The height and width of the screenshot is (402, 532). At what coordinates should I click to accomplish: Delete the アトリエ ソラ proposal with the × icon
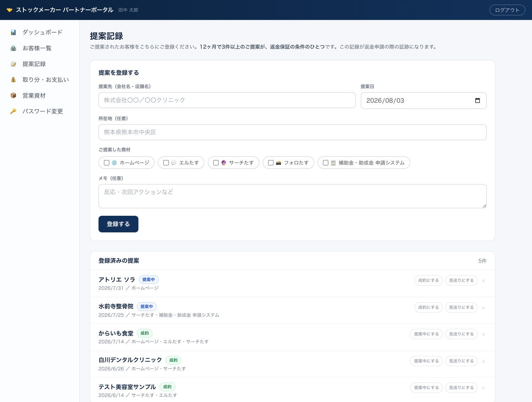(483, 281)
